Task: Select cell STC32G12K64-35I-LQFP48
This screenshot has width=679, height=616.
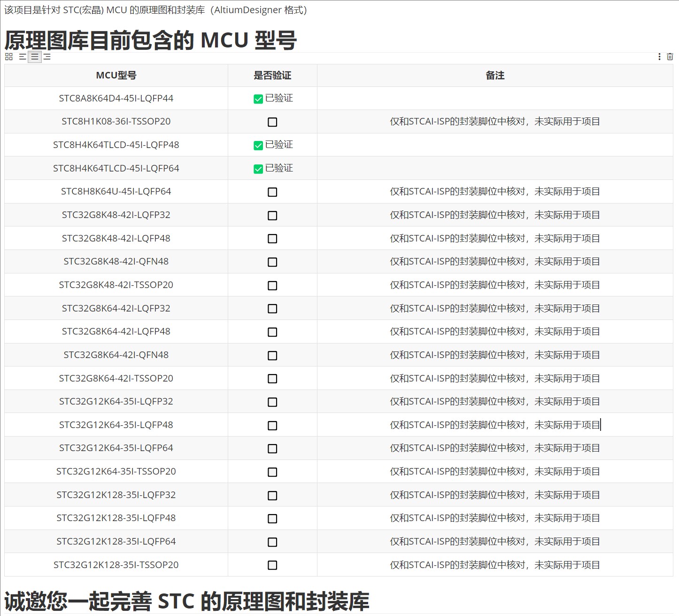Action: pyautogui.click(x=116, y=425)
